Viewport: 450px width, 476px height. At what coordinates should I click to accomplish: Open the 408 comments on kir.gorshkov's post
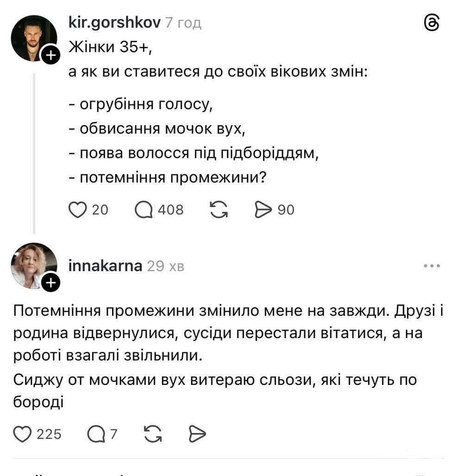click(143, 210)
